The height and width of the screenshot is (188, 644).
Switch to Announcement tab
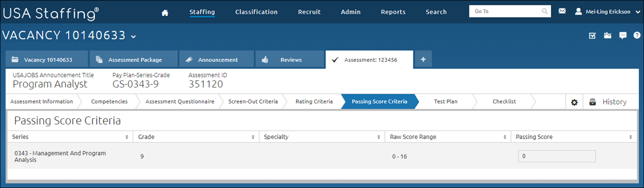217,59
